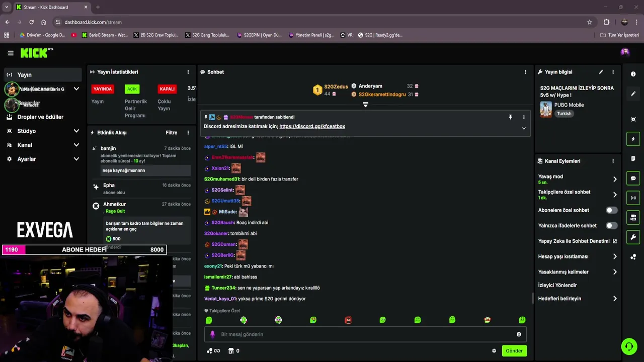Switch to the Stream - Kick Dashboard tab
The width and height of the screenshot is (644, 362).
coord(52,7)
